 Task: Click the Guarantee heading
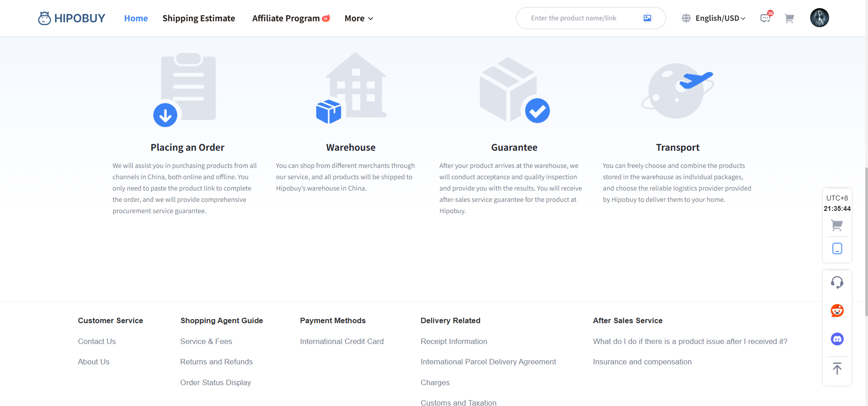[514, 148]
